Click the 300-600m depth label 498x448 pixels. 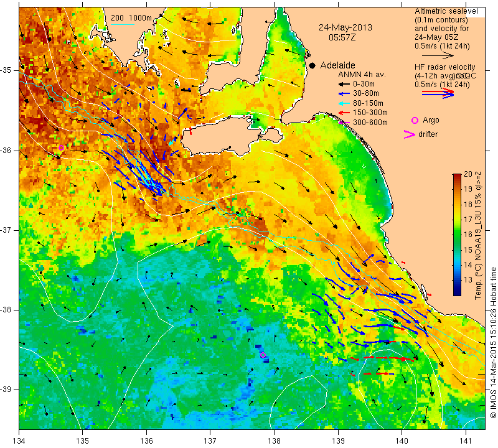(x=370, y=123)
